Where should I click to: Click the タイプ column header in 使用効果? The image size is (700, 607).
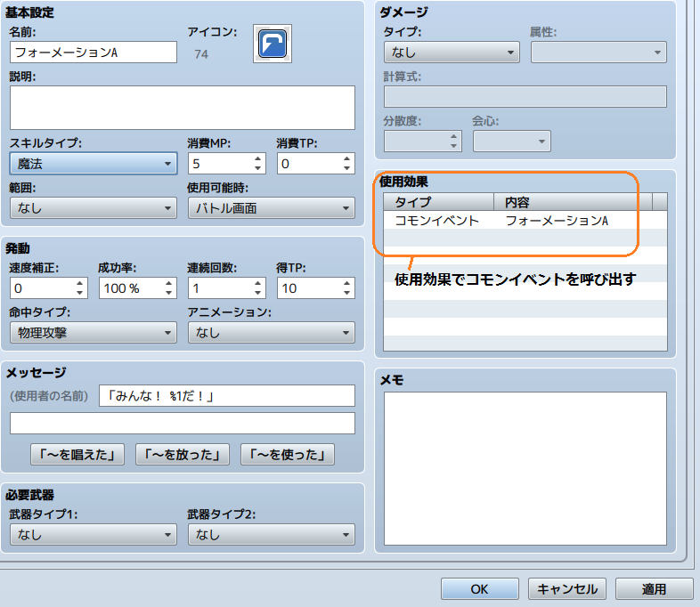438,202
